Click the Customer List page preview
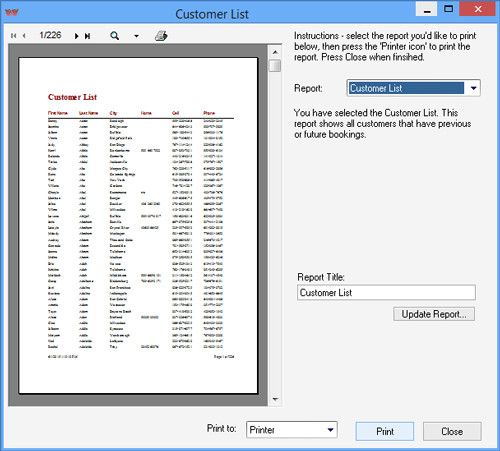This screenshot has height=451, width=500. [x=138, y=226]
